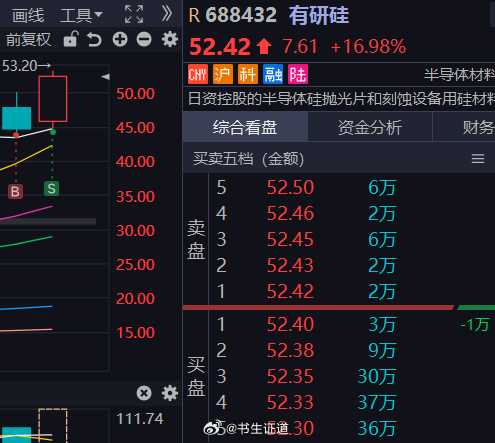Image resolution: width=495 pixels, height=443 pixels.
Task: Click the -1万 net difference value
Action: point(475,324)
